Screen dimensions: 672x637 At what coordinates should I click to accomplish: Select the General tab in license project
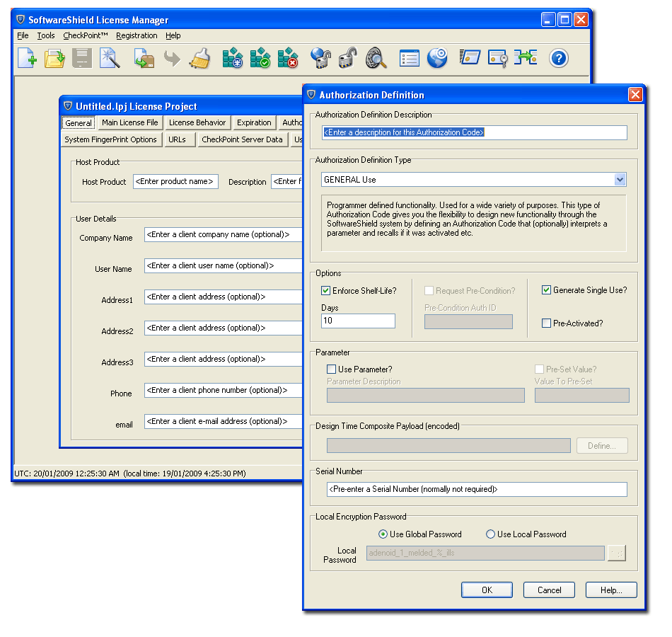coord(79,123)
